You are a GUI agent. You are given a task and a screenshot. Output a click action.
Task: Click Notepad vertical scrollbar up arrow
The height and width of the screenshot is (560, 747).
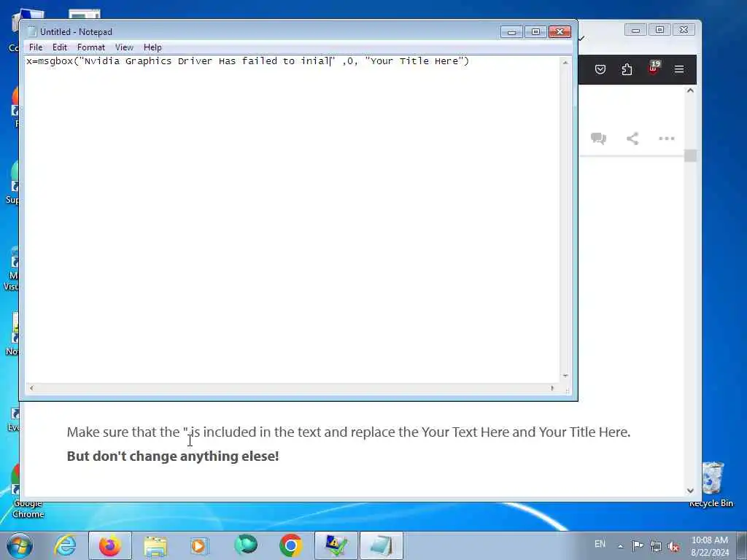(x=565, y=63)
